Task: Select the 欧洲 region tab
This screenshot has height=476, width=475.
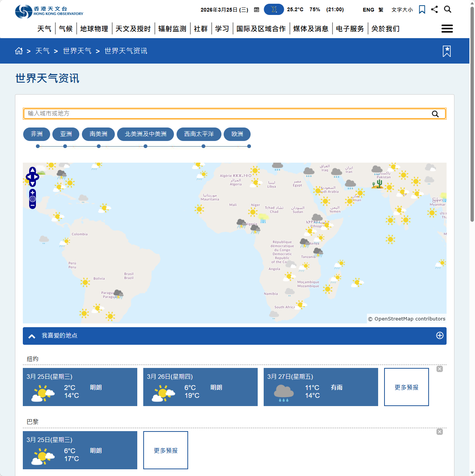Action: point(237,134)
